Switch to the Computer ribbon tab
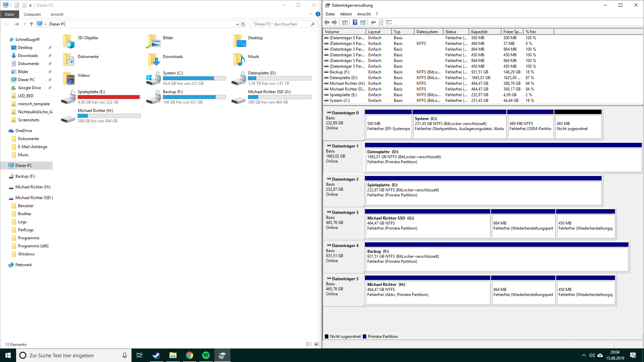This screenshot has height=362, width=644. 32,14
